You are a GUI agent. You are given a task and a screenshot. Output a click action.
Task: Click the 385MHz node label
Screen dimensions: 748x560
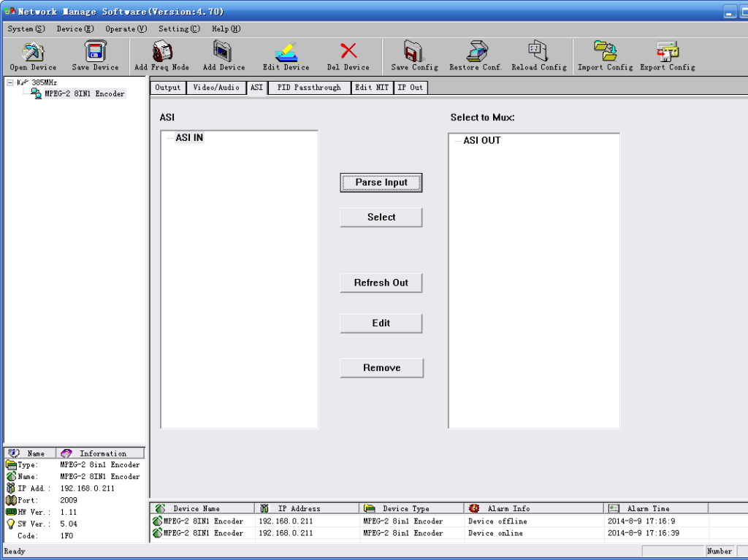(x=44, y=83)
